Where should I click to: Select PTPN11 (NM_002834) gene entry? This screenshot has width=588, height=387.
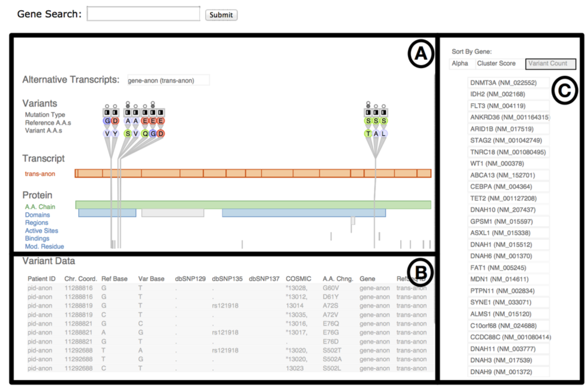(x=508, y=290)
